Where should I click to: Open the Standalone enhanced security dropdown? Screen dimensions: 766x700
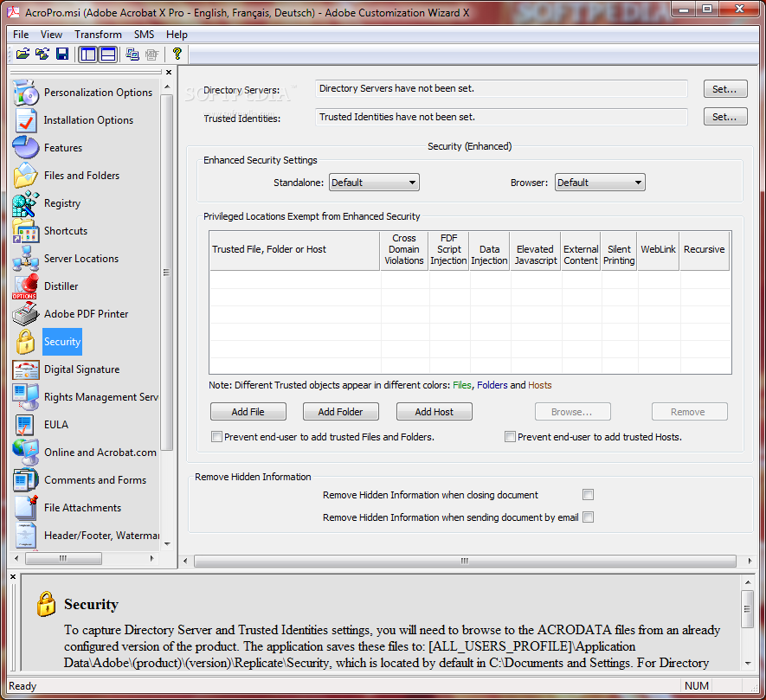pyautogui.click(x=374, y=183)
